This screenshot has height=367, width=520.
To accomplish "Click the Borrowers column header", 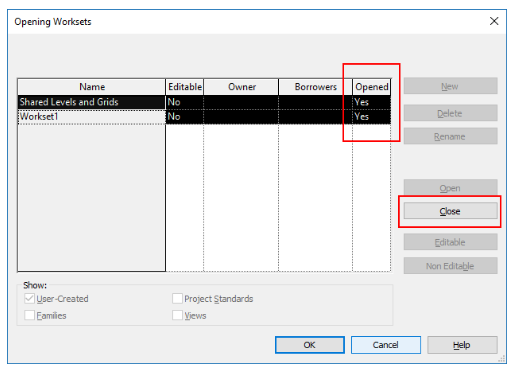I will [316, 87].
